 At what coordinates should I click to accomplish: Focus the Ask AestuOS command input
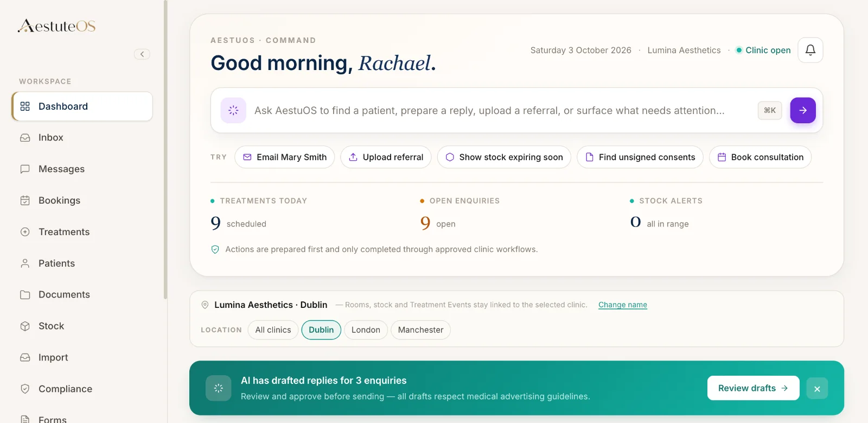pos(489,111)
